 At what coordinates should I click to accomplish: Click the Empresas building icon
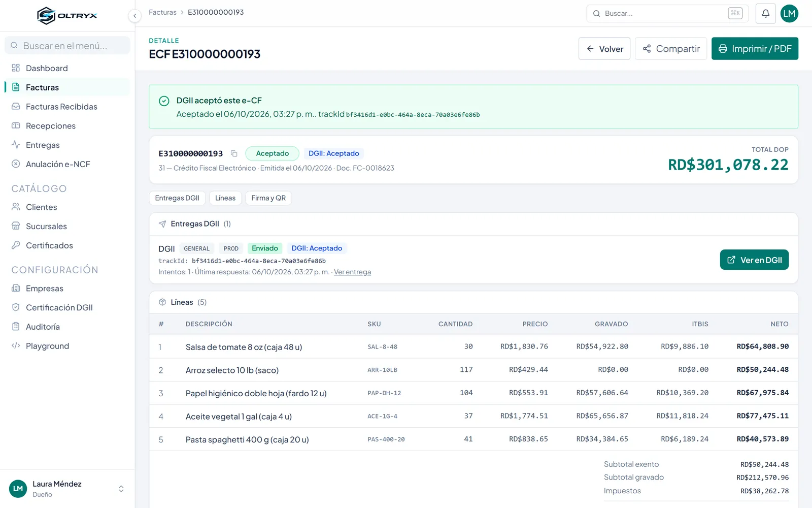point(16,288)
